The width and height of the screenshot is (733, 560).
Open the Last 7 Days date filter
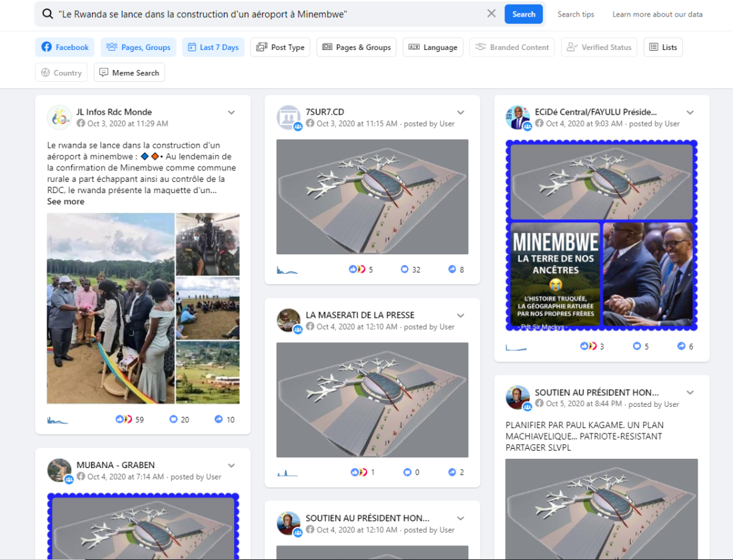click(213, 47)
